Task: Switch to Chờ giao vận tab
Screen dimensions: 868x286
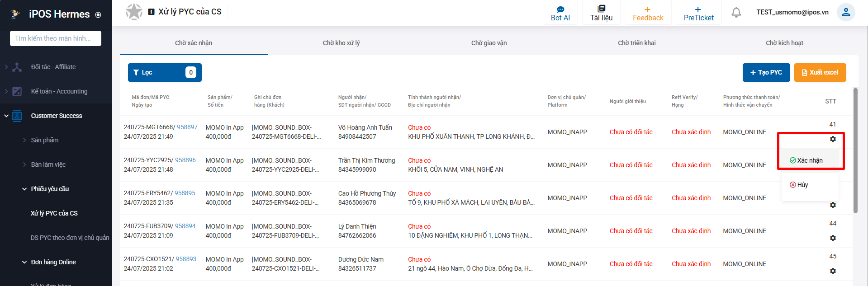Action: [x=489, y=43]
